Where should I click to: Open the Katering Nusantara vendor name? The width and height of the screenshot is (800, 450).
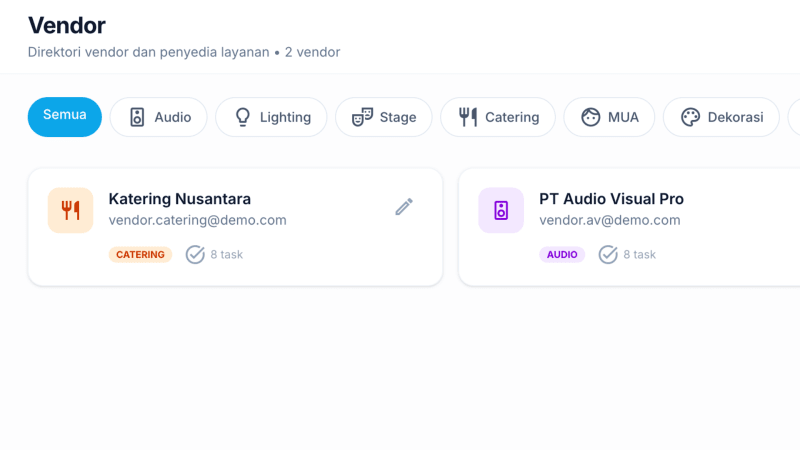(x=180, y=199)
